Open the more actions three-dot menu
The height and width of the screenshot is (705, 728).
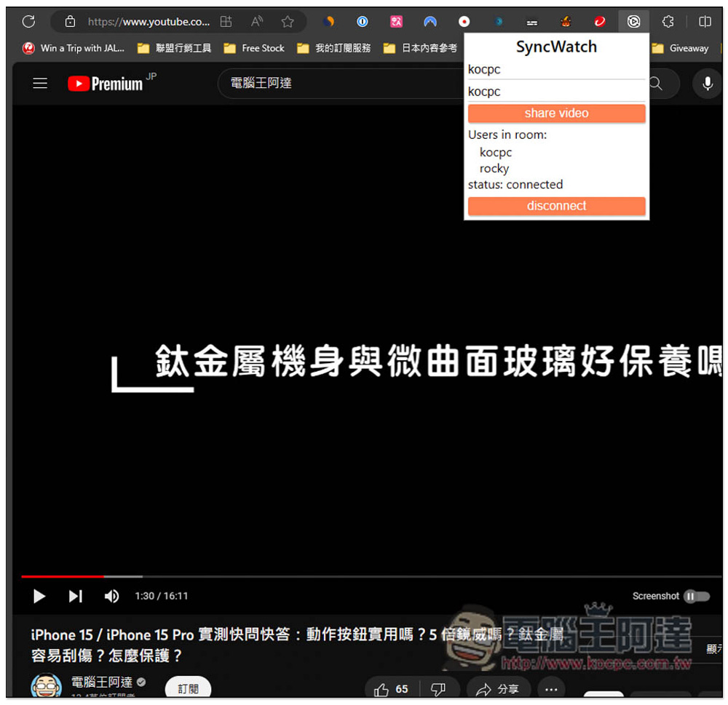pyautogui.click(x=551, y=689)
